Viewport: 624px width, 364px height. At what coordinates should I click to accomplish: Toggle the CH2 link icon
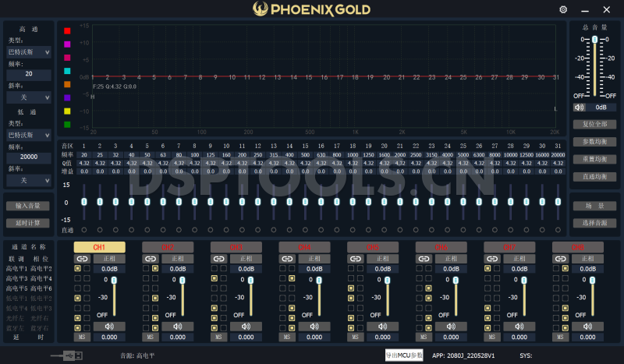[151, 259]
